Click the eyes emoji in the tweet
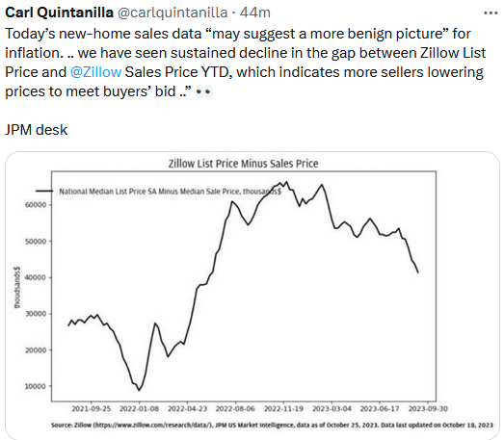This screenshot has height=440, width=504. (203, 91)
